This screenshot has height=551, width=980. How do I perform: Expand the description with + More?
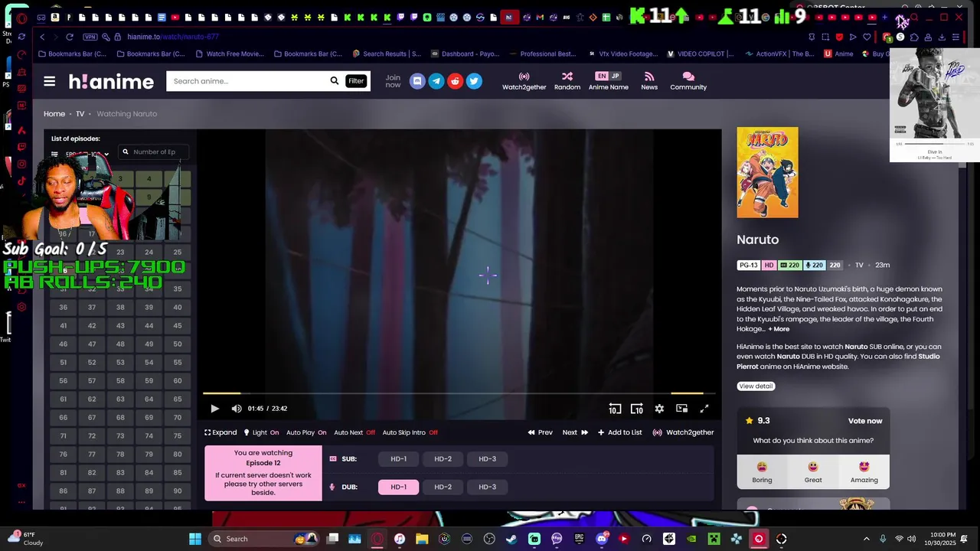point(779,329)
